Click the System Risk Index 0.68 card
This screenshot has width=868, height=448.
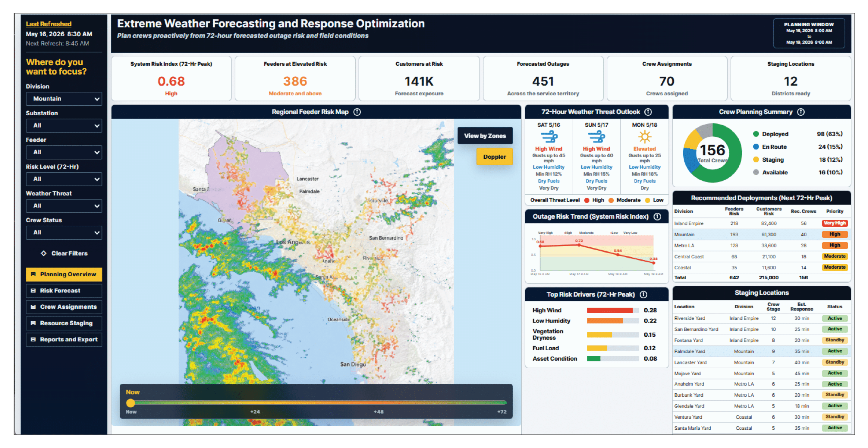171,79
